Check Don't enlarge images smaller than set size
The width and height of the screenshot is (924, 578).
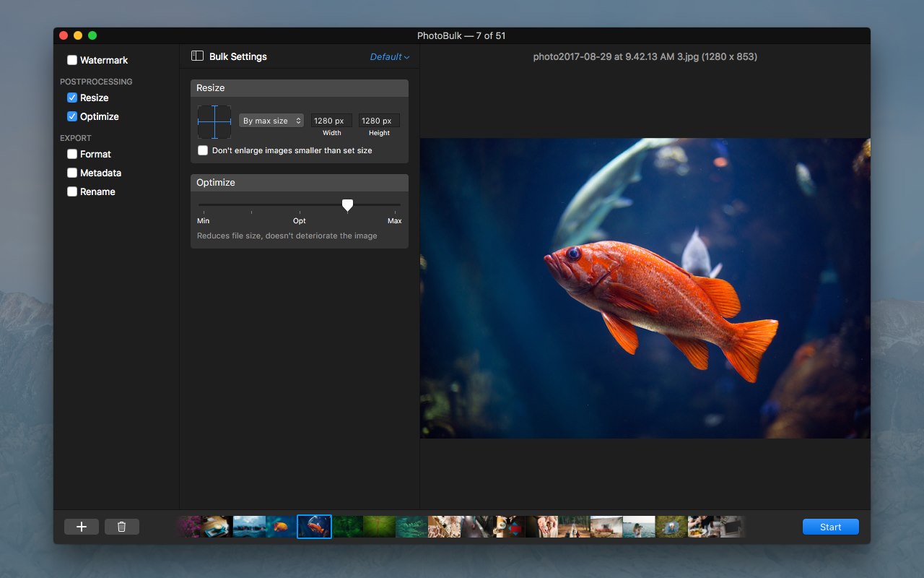click(203, 150)
